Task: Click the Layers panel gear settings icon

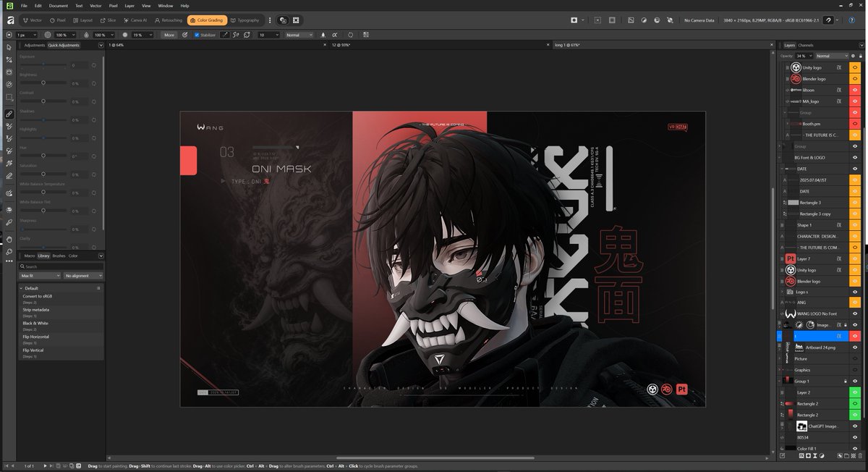Action: pos(854,56)
